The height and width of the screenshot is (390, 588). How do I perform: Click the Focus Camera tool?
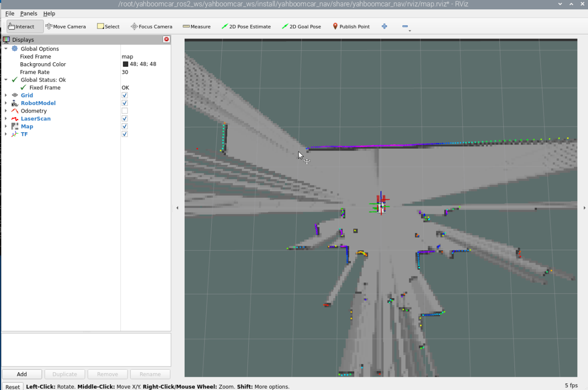tap(151, 27)
